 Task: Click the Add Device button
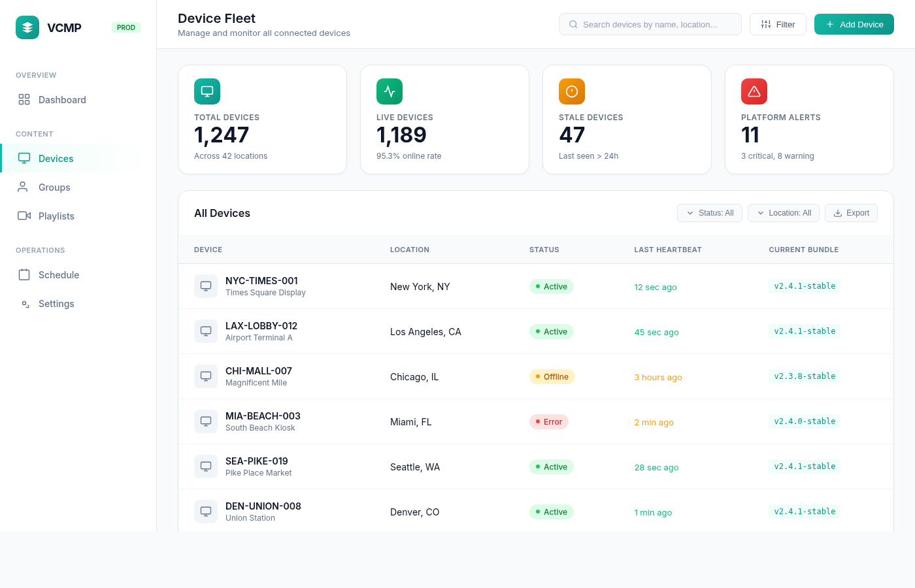point(854,24)
